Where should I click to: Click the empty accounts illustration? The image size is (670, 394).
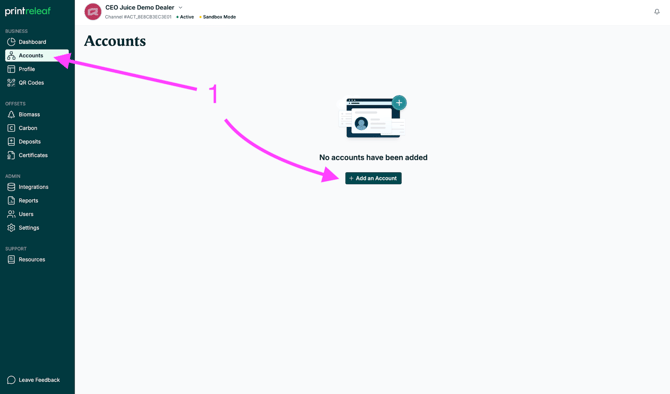372,117
